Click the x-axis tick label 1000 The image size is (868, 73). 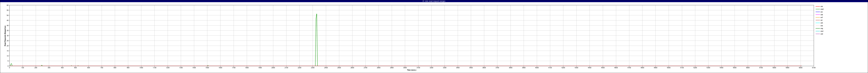click(x=141, y=68)
